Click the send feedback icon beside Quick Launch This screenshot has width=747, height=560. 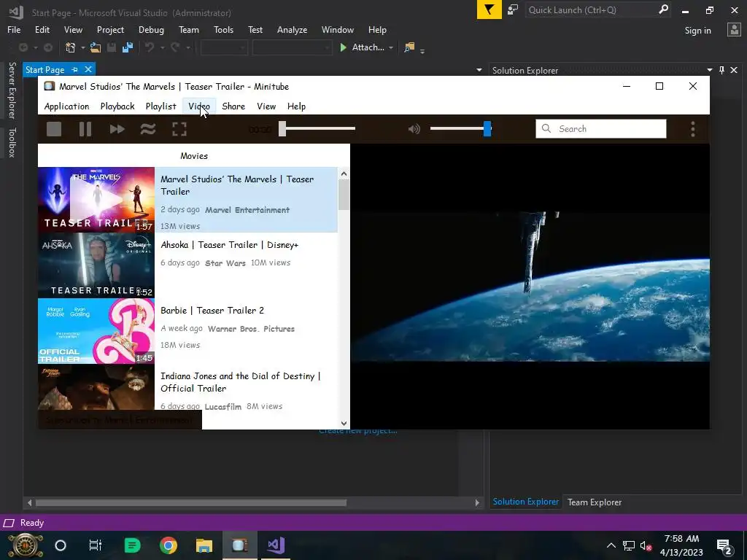tap(513, 10)
